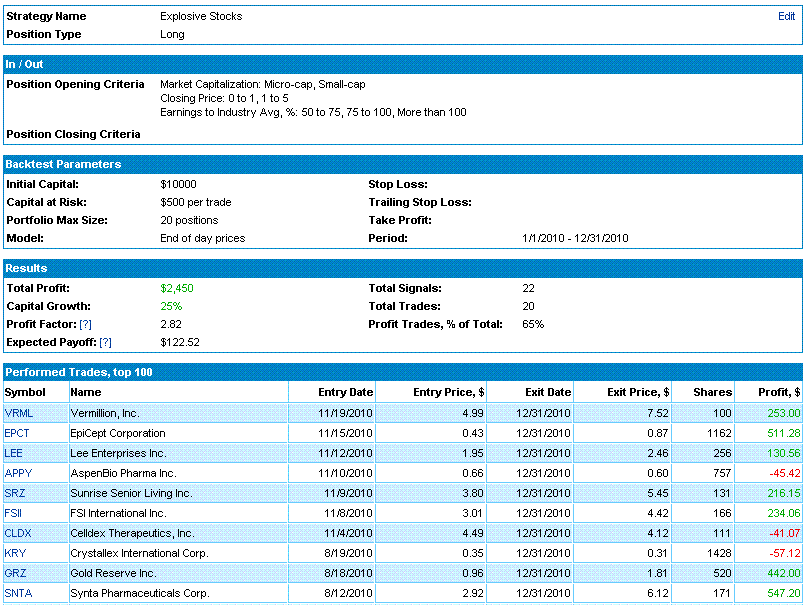Image resolution: width=812 pixels, height=605 pixels.
Task: Click the Edit link for the strategy
Action: click(x=786, y=16)
